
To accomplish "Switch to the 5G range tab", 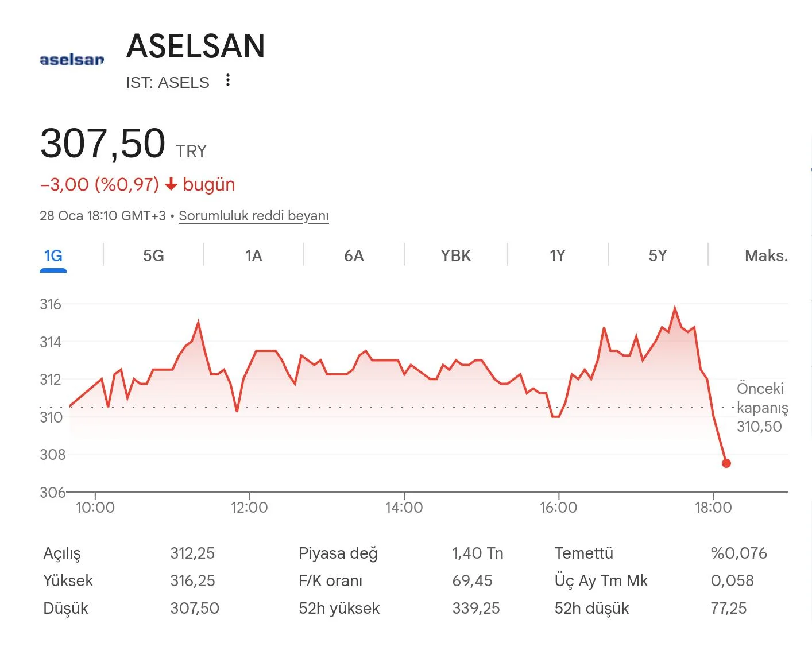I will pos(153,255).
